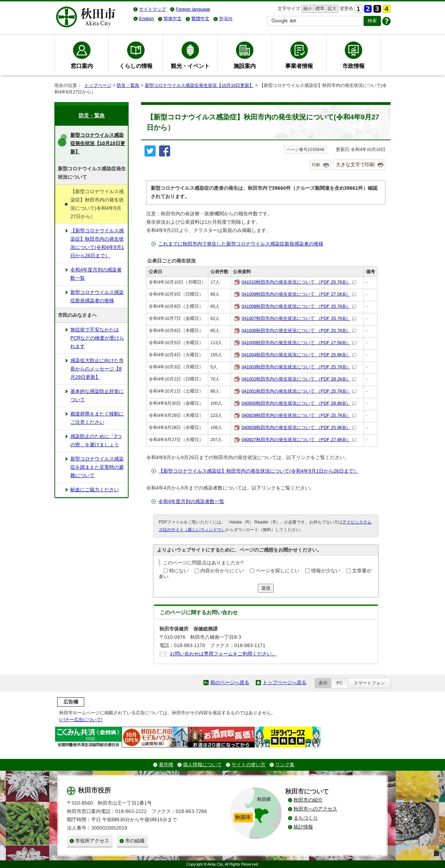Open the こくみん共済 banner advertisement
This screenshot has width=445, height=868.
coord(88,737)
